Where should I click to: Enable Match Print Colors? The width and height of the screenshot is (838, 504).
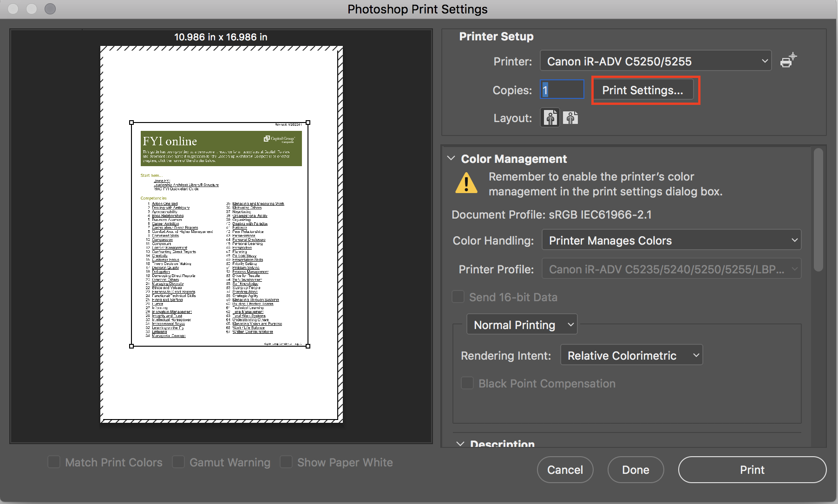(x=54, y=462)
